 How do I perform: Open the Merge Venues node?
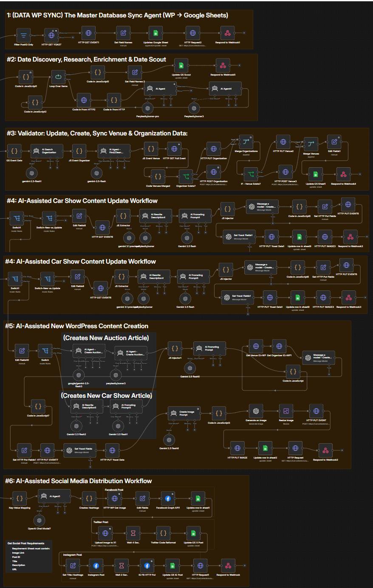click(x=311, y=144)
